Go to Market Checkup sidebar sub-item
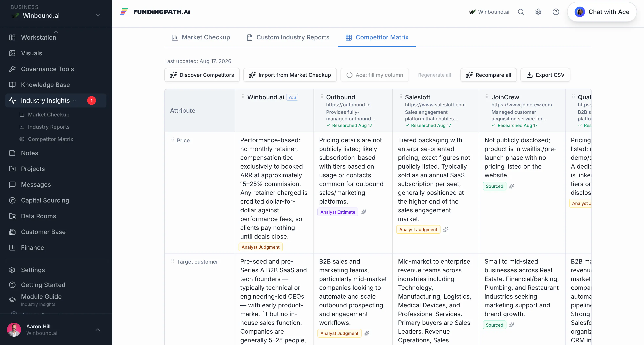 click(48, 114)
